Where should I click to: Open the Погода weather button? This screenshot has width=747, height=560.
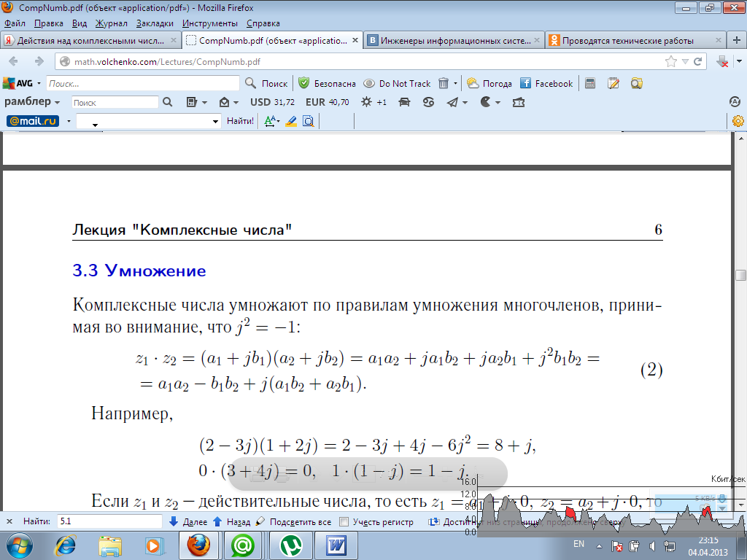(489, 83)
